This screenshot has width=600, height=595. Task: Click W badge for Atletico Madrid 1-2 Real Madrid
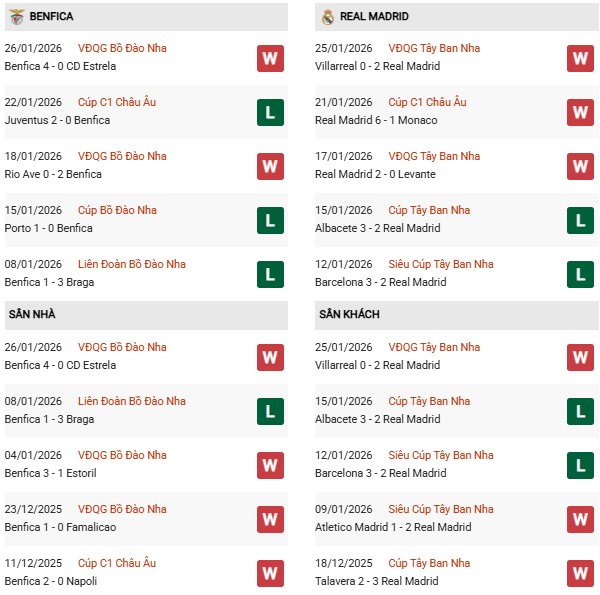[580, 519]
